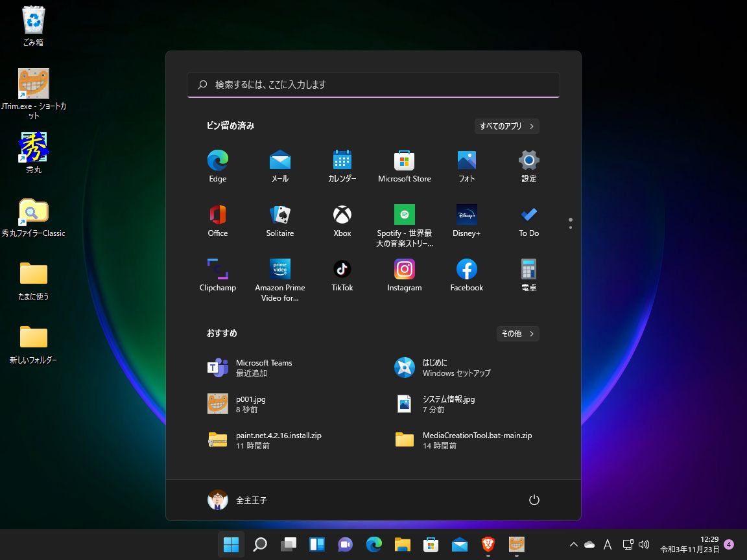
Task: Open File Explorer from the taskbar
Action: (403, 544)
